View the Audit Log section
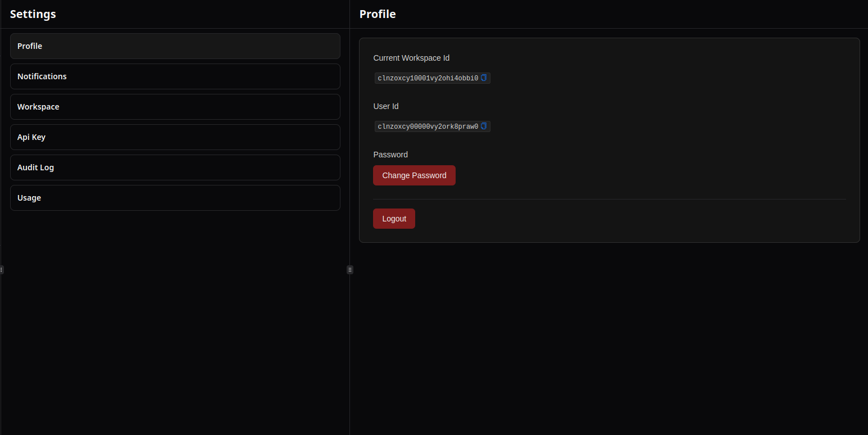Image resolution: width=868 pixels, height=435 pixels. point(175,167)
